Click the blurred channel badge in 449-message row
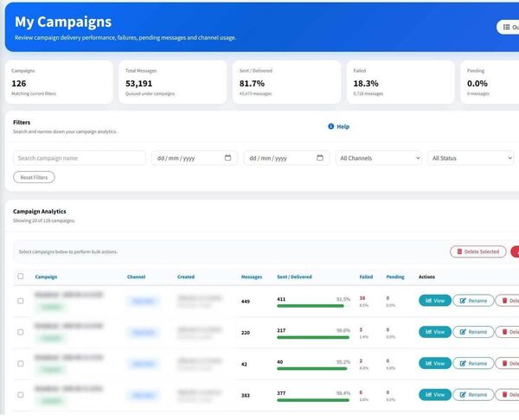 144,301
